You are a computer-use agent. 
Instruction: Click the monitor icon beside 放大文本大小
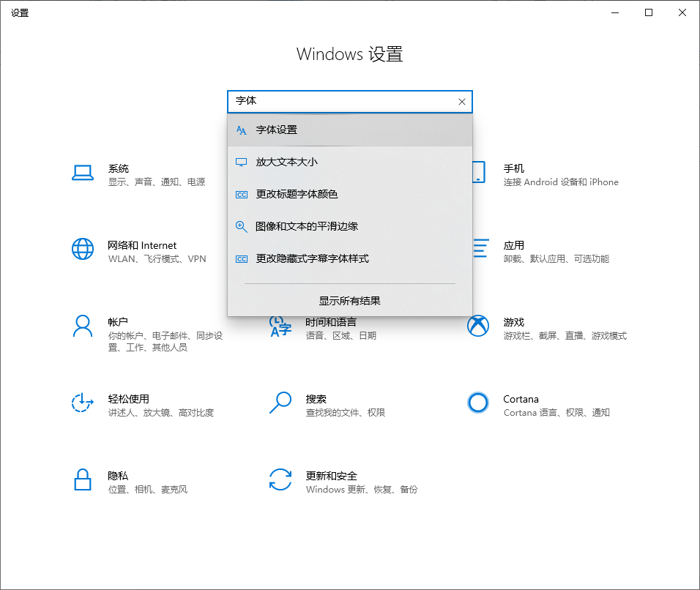point(242,163)
